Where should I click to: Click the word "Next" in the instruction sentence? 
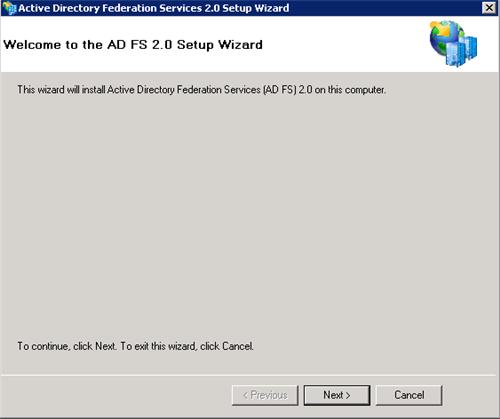pos(105,346)
